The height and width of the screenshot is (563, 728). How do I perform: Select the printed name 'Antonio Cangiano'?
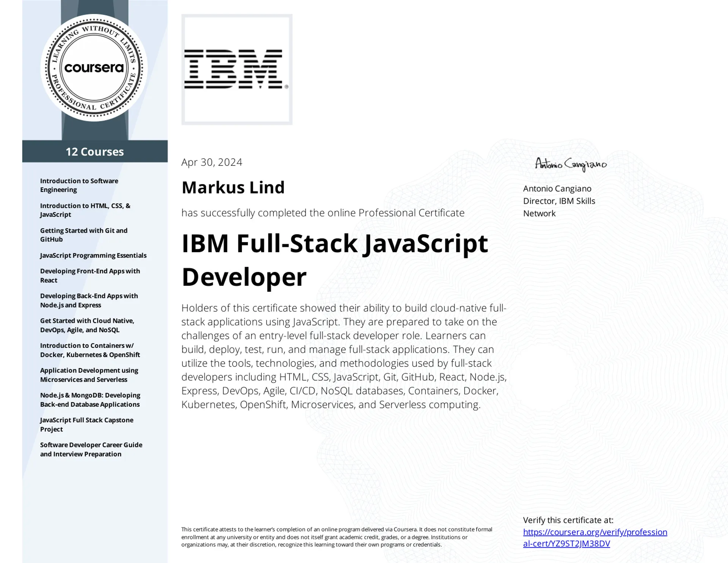[x=557, y=189]
